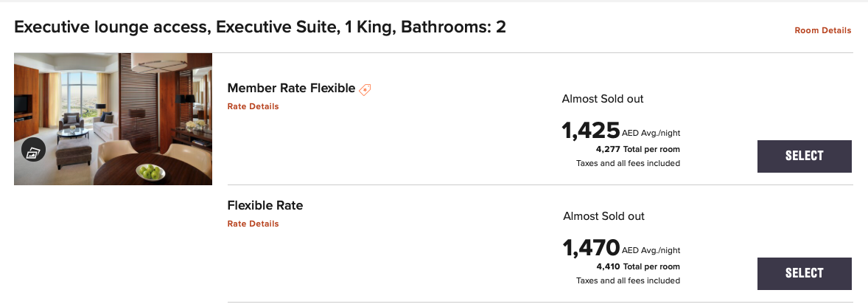Select the Flexible Rate 1,470 AED offer
The height and width of the screenshot is (307, 868).
coord(804,273)
